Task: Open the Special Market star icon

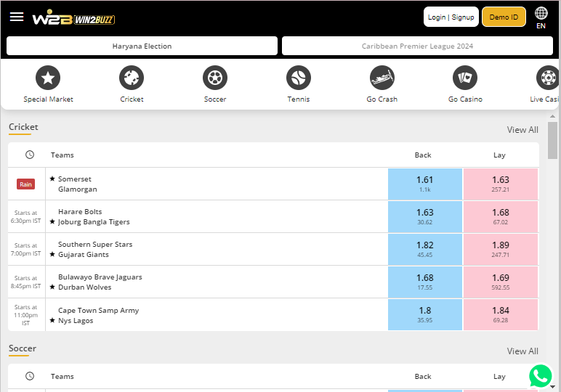Action: pyautogui.click(x=48, y=78)
